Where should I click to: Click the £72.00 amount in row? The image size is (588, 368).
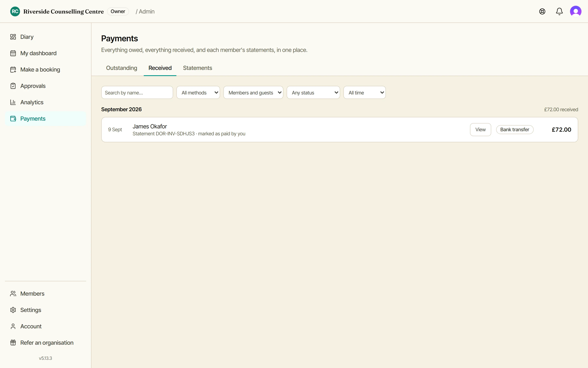pos(561,129)
